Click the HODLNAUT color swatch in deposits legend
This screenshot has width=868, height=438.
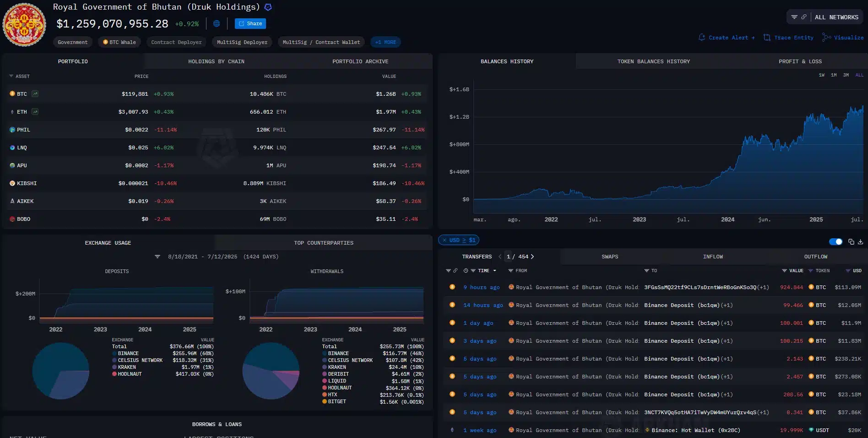(x=114, y=374)
